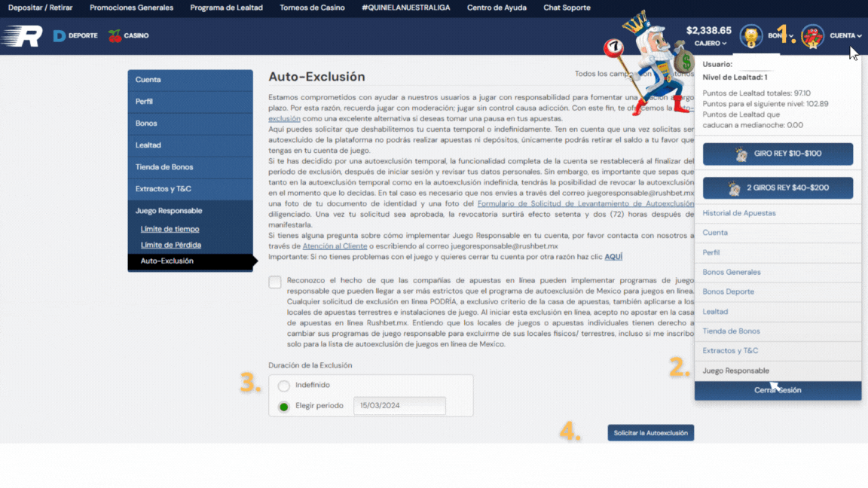
Task: Click the $2,338.65 balance amount
Action: 708,30
